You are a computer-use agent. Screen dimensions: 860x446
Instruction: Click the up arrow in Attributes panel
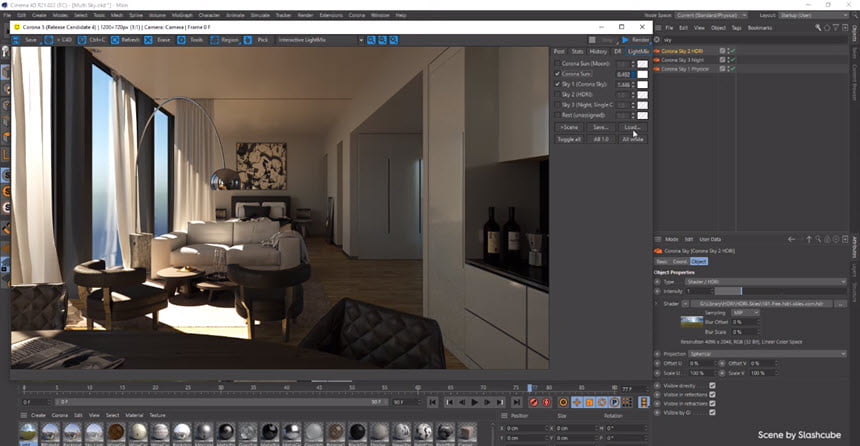pos(808,239)
